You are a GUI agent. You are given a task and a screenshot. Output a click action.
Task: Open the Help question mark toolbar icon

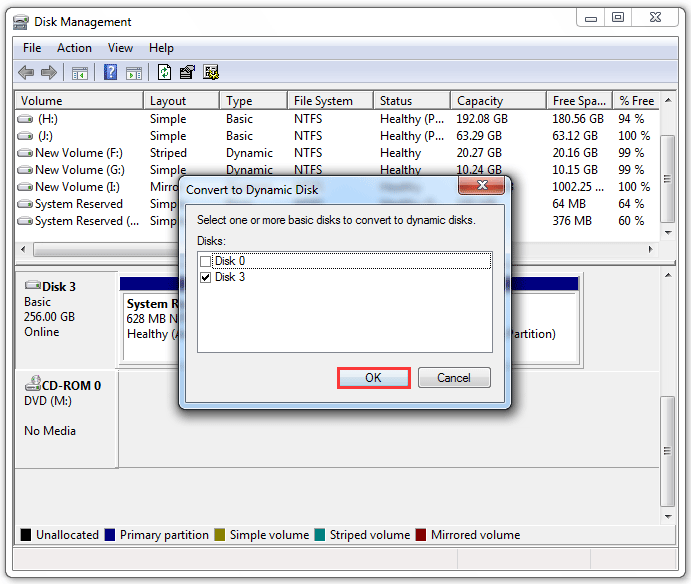[110, 72]
